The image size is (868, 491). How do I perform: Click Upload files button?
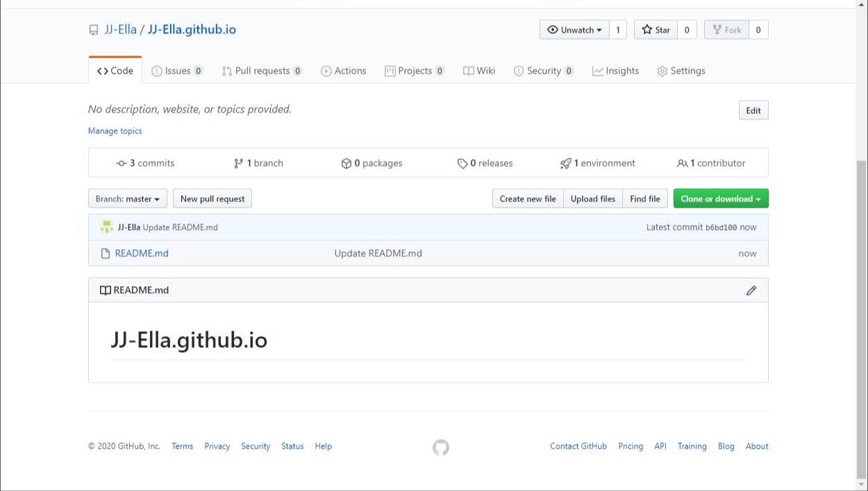tap(593, 199)
